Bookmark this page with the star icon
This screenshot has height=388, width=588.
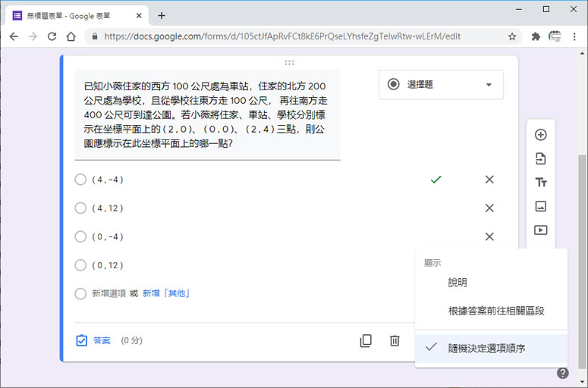pyautogui.click(x=512, y=36)
